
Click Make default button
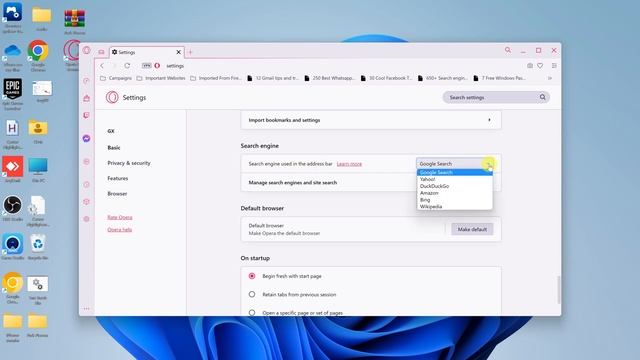[472, 229]
